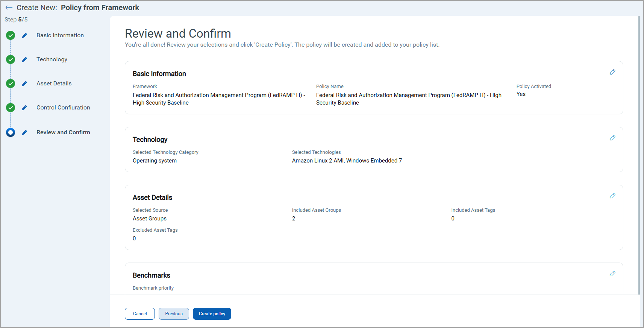Open Asset Details card edit pencil
Viewport: 644px width, 328px height.
click(612, 196)
